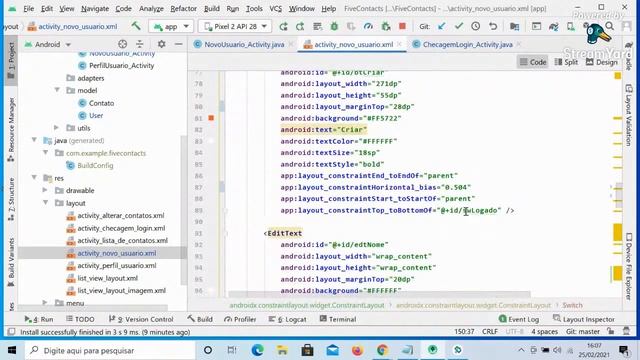
Task: Click the red Stop button
Action: tap(402, 26)
